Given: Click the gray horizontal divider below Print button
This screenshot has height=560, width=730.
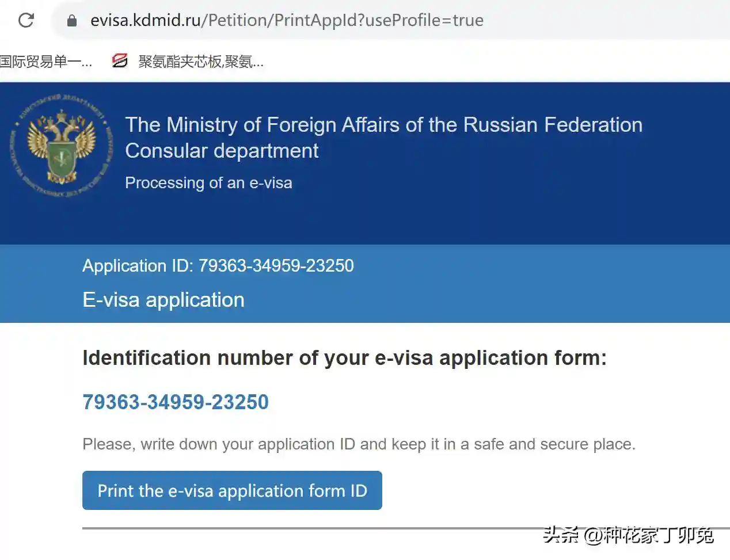Looking at the screenshot, I should (288, 528).
